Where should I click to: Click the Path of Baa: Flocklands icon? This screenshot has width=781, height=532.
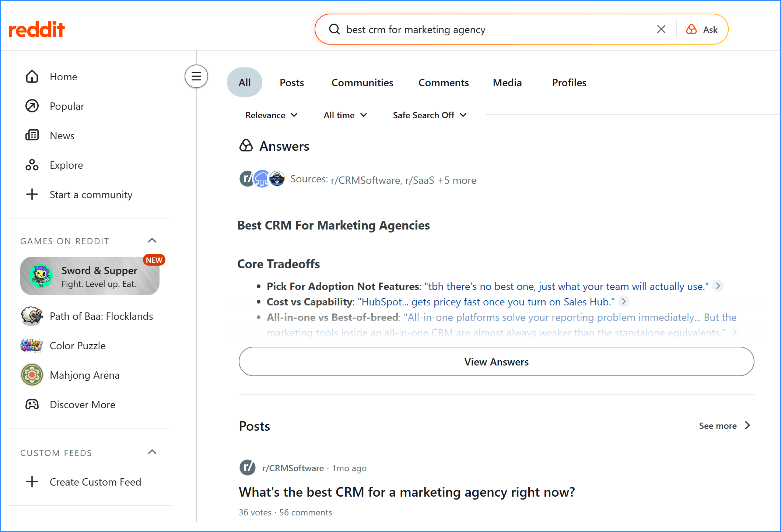tap(32, 316)
